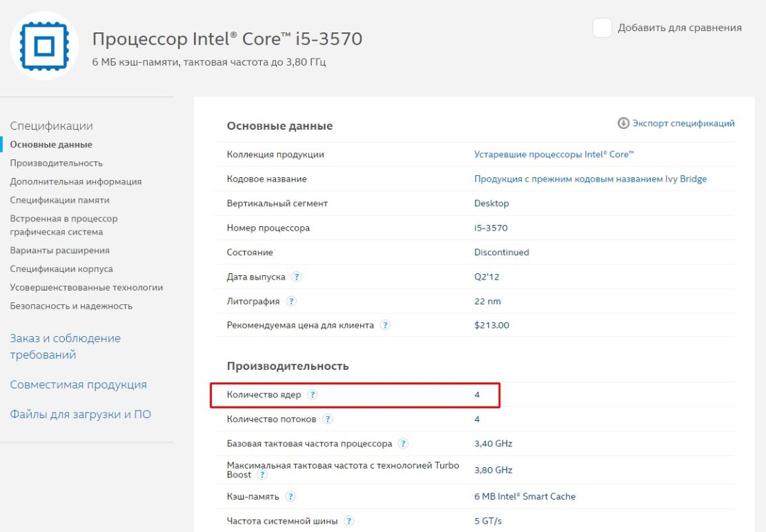Click the Q2'12 release date value
Screen dimensions: 766x532
tap(487, 277)
